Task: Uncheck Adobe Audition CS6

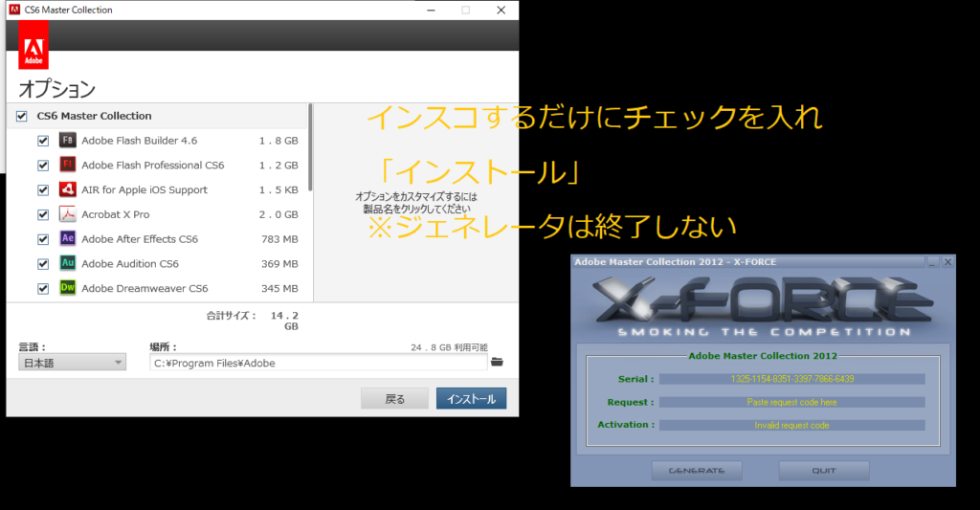Action: pyautogui.click(x=43, y=264)
